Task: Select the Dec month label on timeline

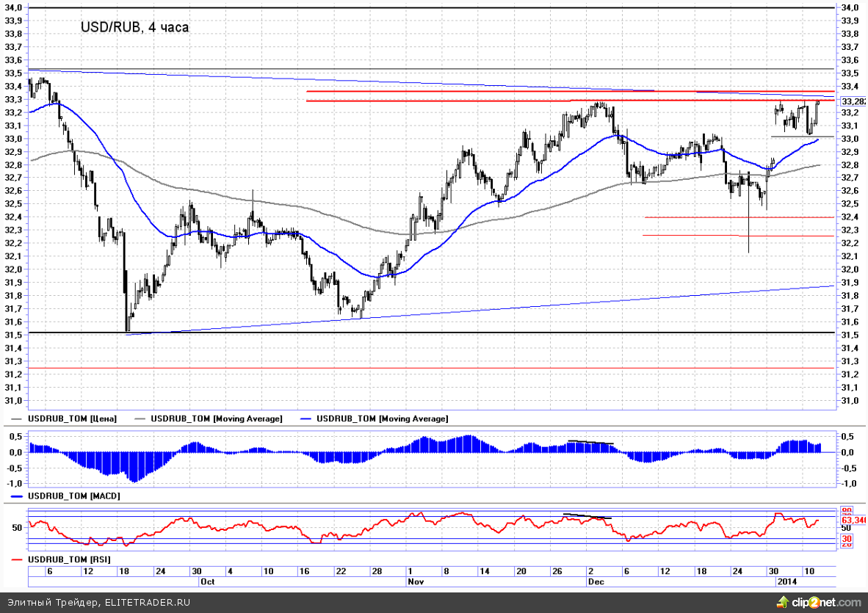Action: click(x=596, y=581)
